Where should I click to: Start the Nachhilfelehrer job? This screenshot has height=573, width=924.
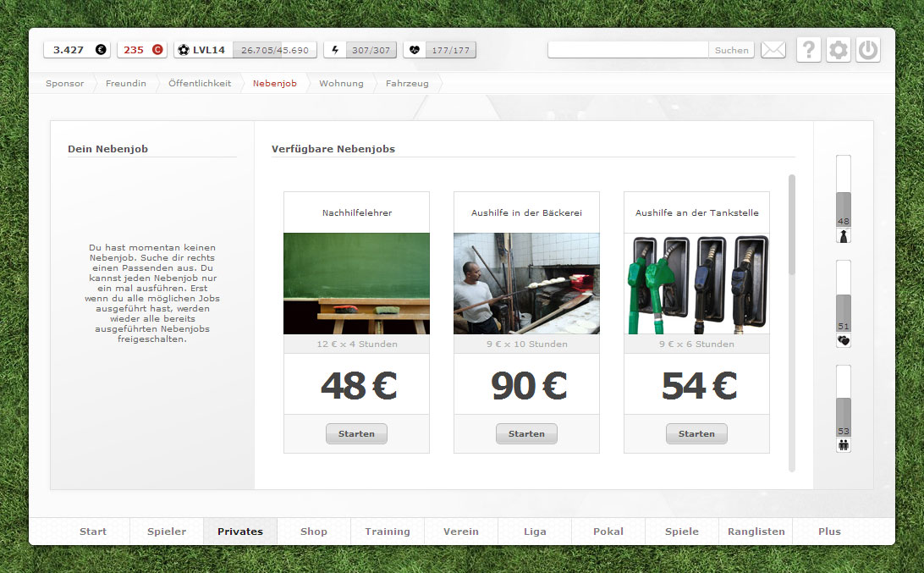[356, 434]
